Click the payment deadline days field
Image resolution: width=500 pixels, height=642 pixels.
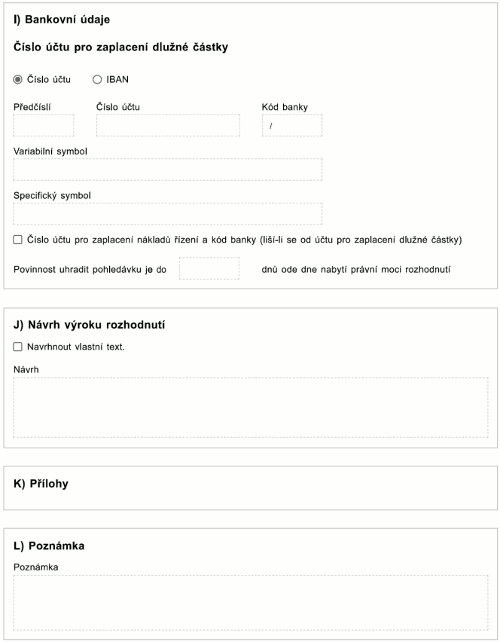[209, 269]
